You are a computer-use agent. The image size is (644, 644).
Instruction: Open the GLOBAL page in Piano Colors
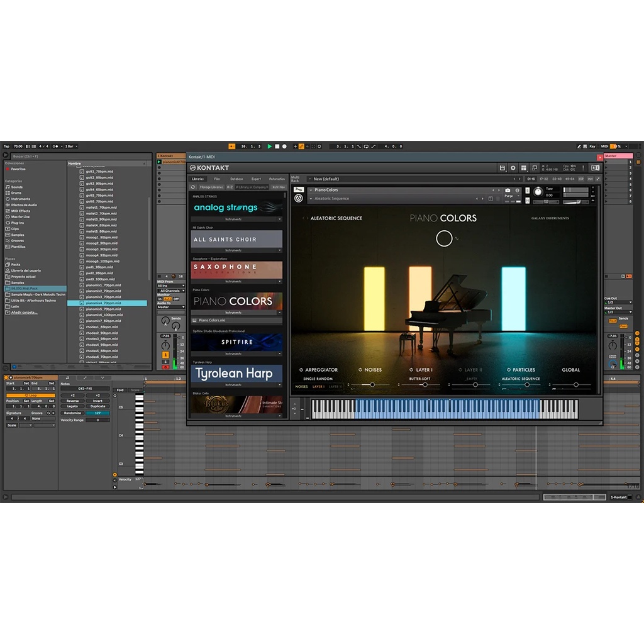(571, 370)
